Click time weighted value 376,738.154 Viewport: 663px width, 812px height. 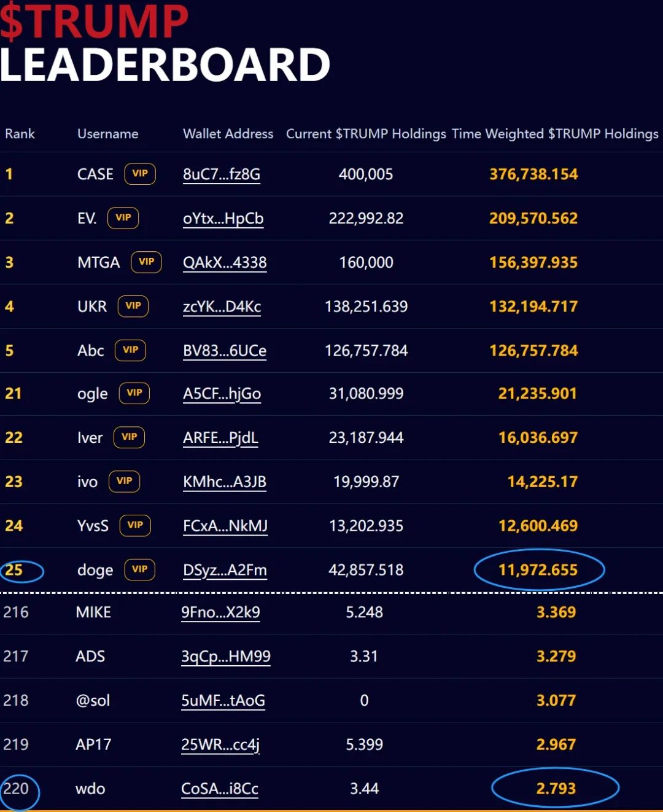[x=533, y=174]
